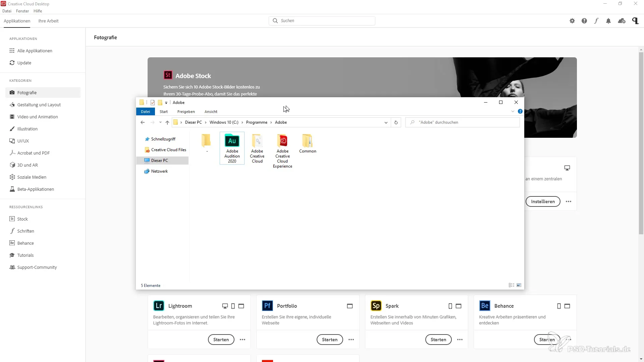Screen dimensions: 644x362
Task: Open the Start ribbon tab
Action: 164,112
